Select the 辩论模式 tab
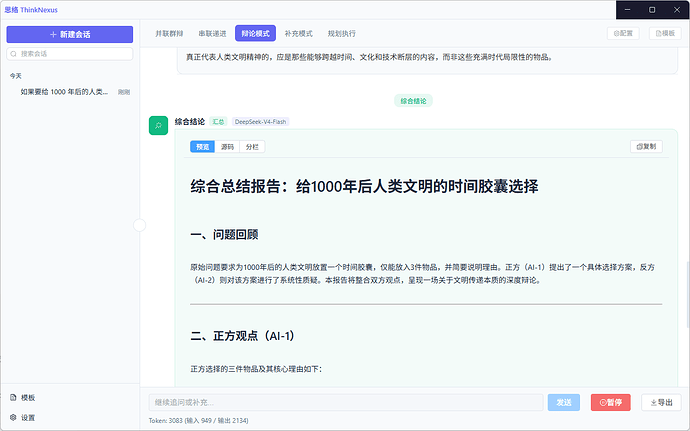The height and width of the screenshot is (431, 690). (x=255, y=33)
